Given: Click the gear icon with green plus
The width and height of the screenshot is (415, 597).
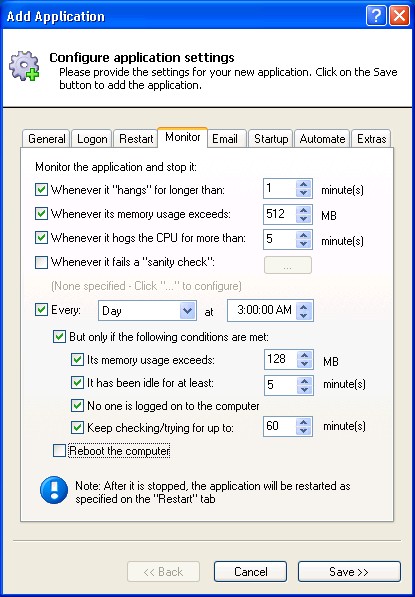Looking at the screenshot, I should pos(24,66).
